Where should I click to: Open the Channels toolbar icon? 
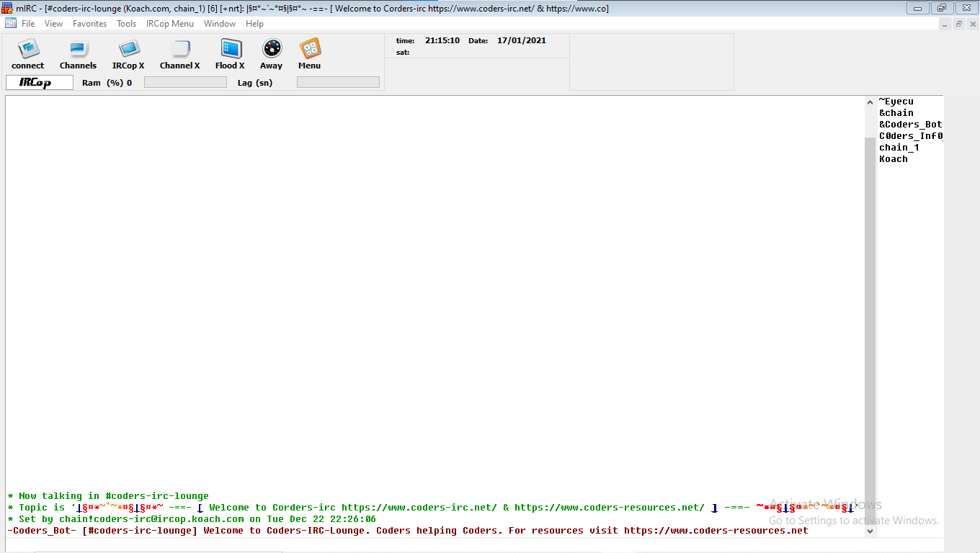(x=78, y=49)
